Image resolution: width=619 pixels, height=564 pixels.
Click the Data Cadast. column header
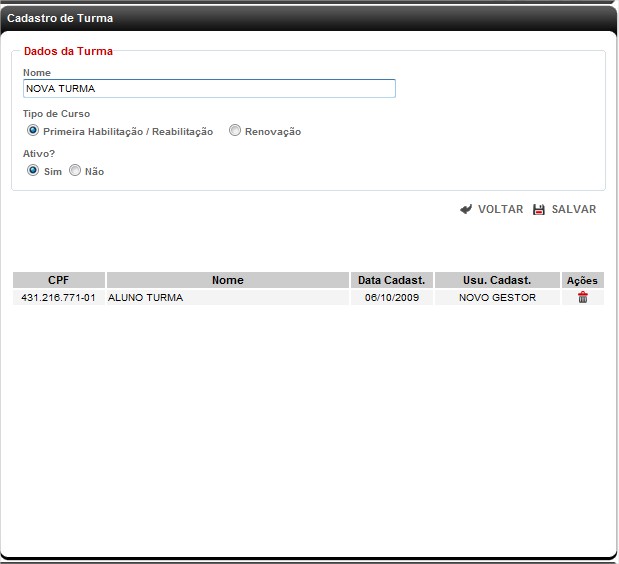coord(391,280)
